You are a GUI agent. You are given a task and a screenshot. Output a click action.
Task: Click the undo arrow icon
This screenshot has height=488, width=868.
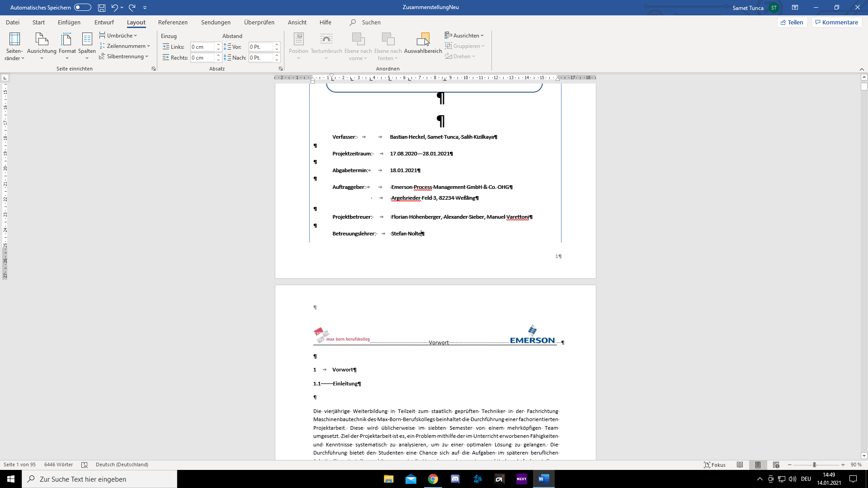pyautogui.click(x=114, y=8)
